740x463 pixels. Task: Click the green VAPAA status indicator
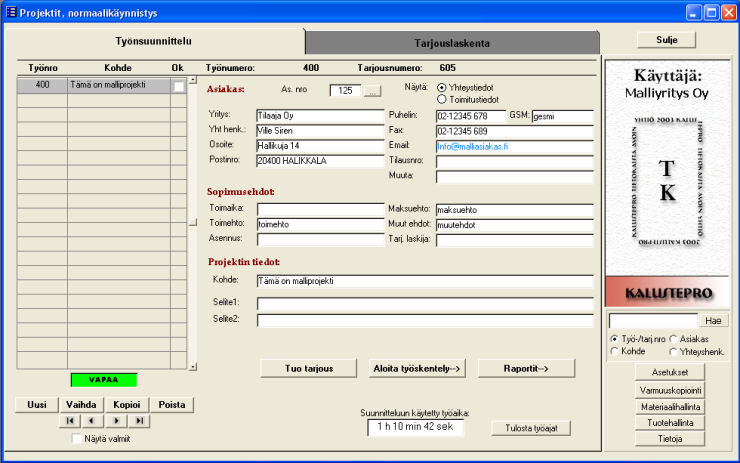click(x=104, y=380)
